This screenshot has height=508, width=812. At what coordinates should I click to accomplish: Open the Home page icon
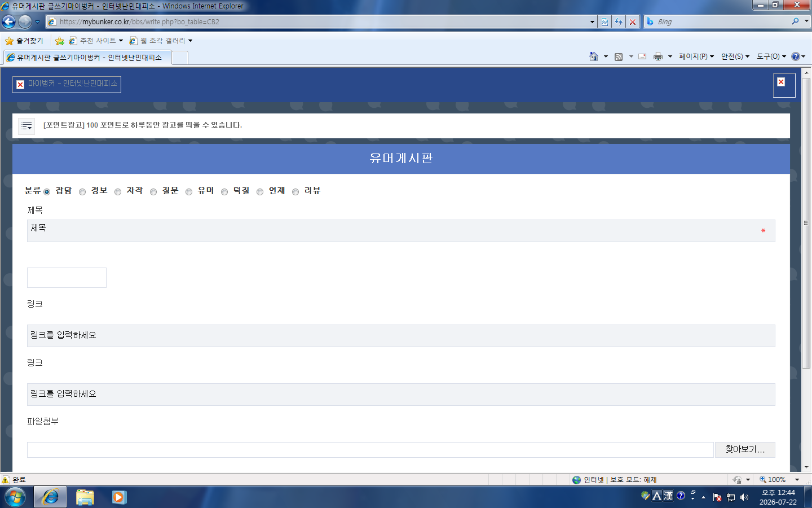[x=593, y=56]
